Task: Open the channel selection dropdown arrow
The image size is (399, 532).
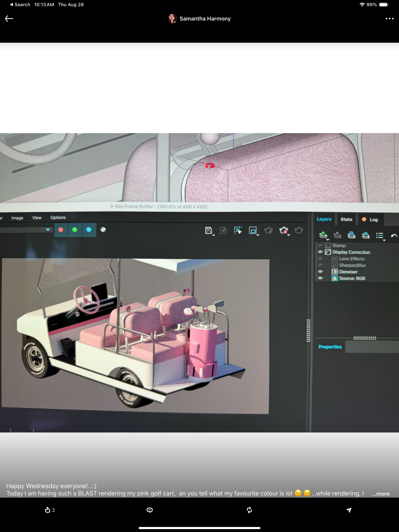Action: 48,230
